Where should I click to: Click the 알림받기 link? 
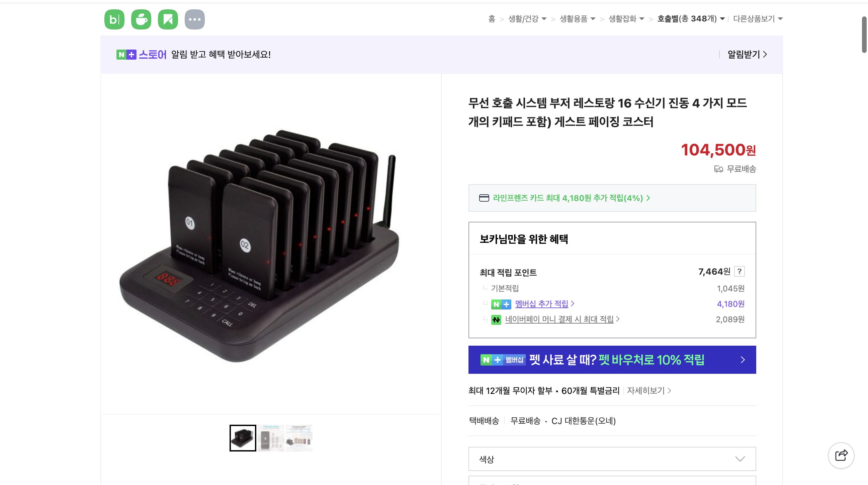(744, 54)
